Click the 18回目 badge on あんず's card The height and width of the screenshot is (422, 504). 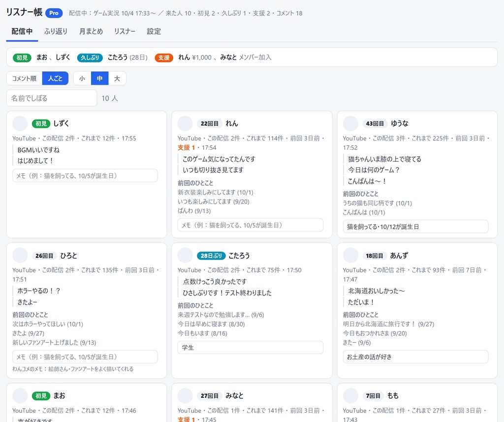(375, 256)
